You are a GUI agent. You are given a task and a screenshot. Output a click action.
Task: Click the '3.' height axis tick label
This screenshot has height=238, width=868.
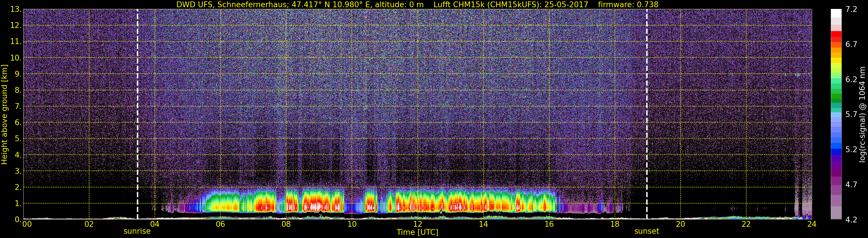click(18, 171)
